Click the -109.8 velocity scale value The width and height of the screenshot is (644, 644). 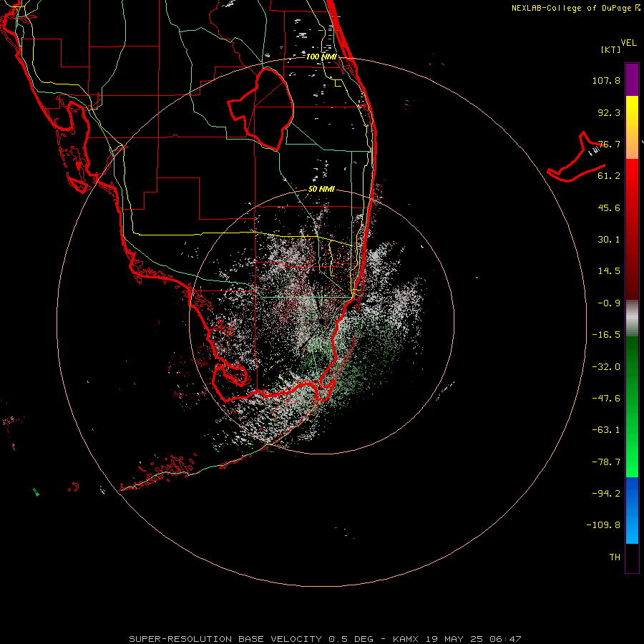pyautogui.click(x=603, y=525)
